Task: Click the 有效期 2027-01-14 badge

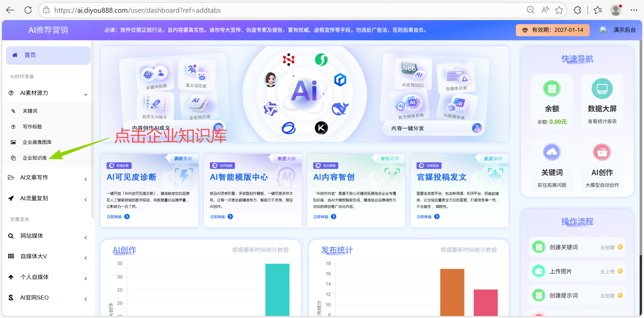Action: (x=552, y=30)
